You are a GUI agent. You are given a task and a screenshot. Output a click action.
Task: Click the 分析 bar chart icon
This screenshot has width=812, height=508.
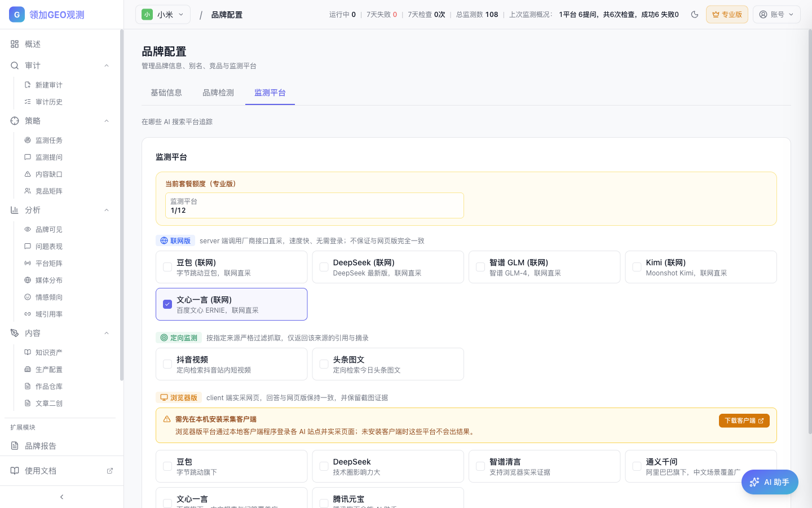tap(15, 210)
